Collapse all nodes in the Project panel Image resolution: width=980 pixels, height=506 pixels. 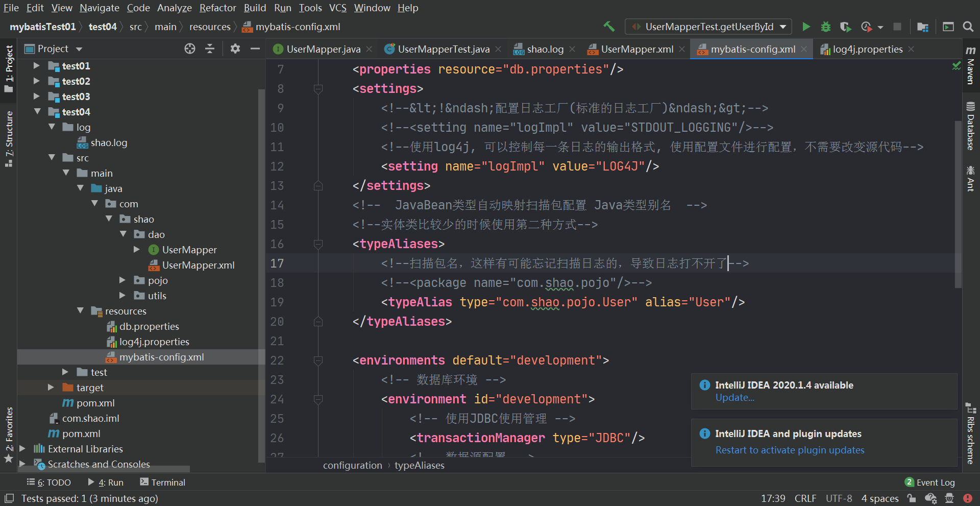[210, 49]
